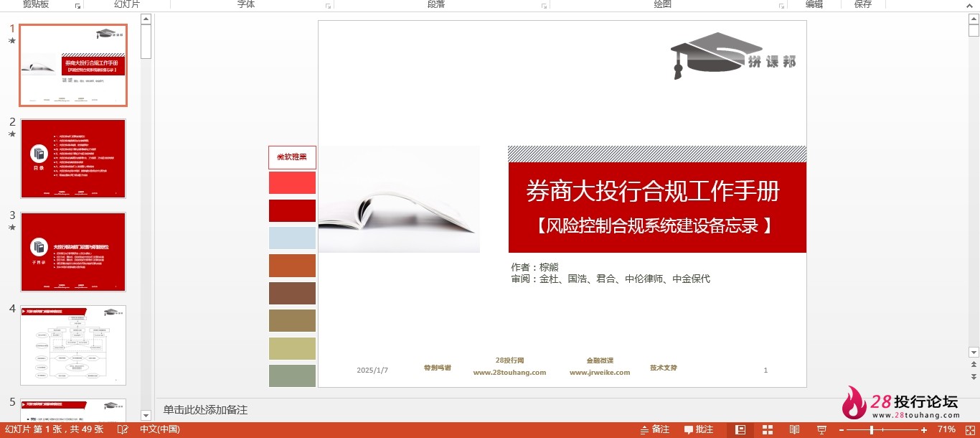
Task: Click 技术支持 footer text
Action: click(664, 368)
